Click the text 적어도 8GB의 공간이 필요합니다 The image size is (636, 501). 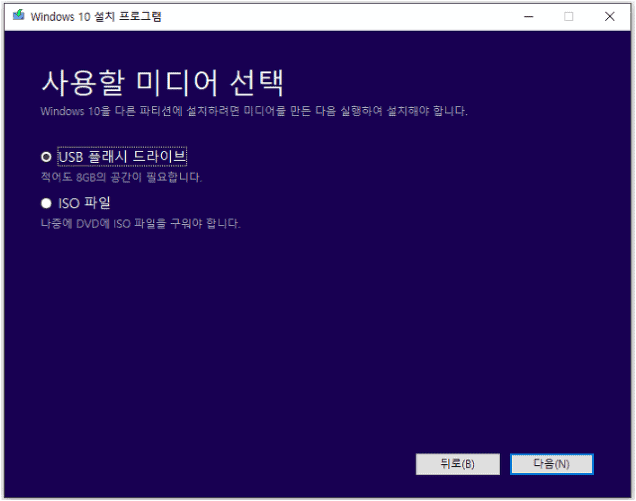121,177
